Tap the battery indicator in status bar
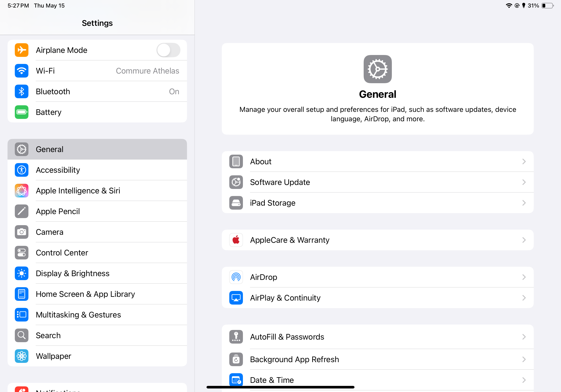This screenshot has height=392, width=561. 548,6
